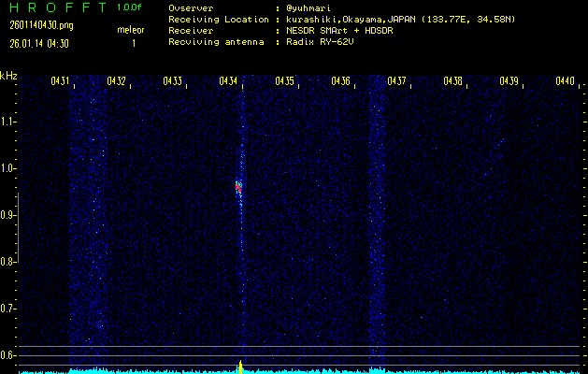Click the meteor count value 1
The height and width of the screenshot is (374, 588).
point(134,44)
